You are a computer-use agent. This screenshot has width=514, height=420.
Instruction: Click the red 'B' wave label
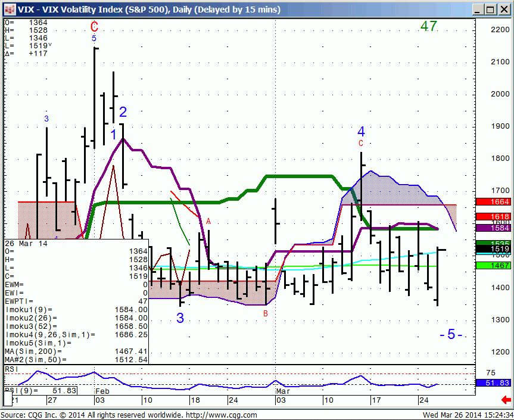[x=266, y=313]
